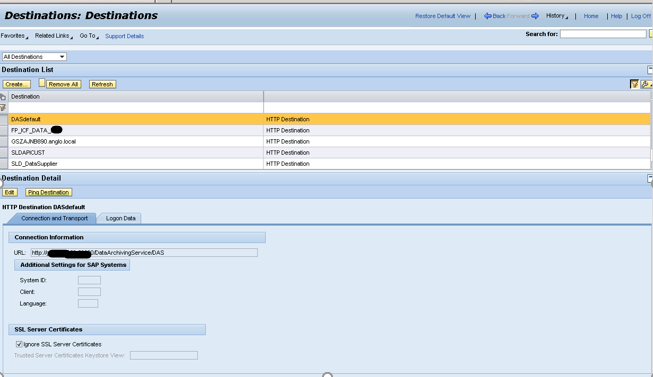
Task: Go to Home link
Action: [x=591, y=16]
